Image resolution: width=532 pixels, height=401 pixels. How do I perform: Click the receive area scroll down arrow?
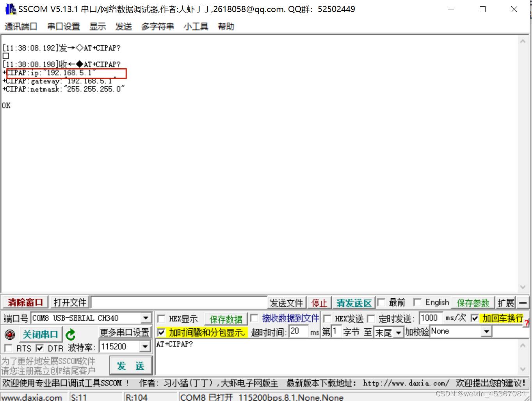(x=523, y=287)
